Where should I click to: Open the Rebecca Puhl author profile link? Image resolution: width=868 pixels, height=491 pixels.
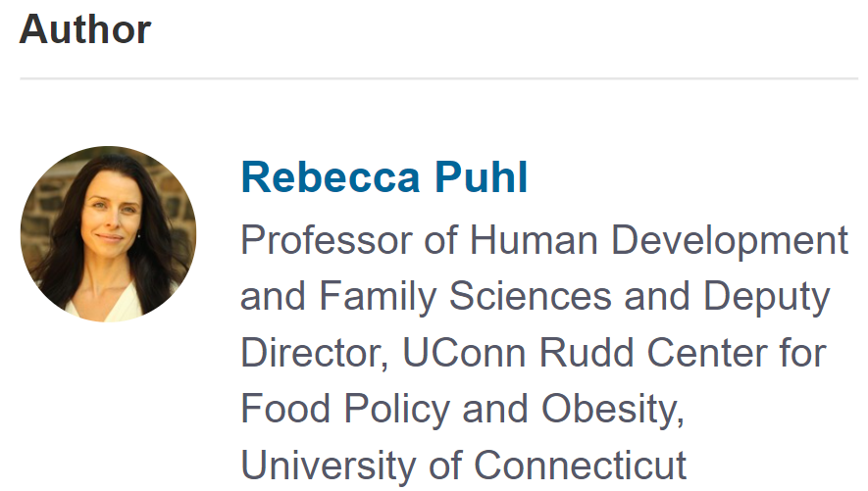pyautogui.click(x=383, y=177)
